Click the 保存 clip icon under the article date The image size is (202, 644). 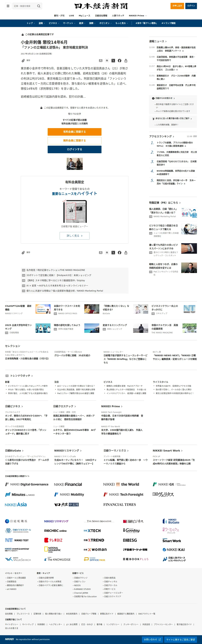23,60
